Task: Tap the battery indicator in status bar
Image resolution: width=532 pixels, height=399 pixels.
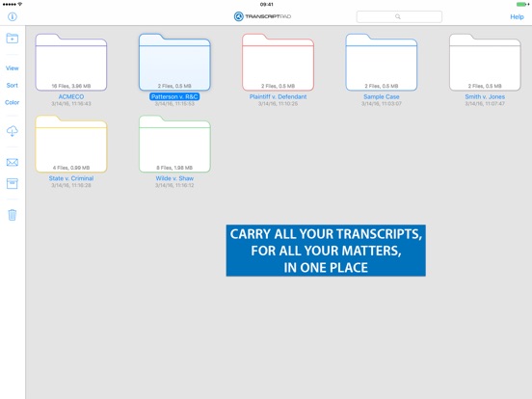Action: [x=522, y=4]
